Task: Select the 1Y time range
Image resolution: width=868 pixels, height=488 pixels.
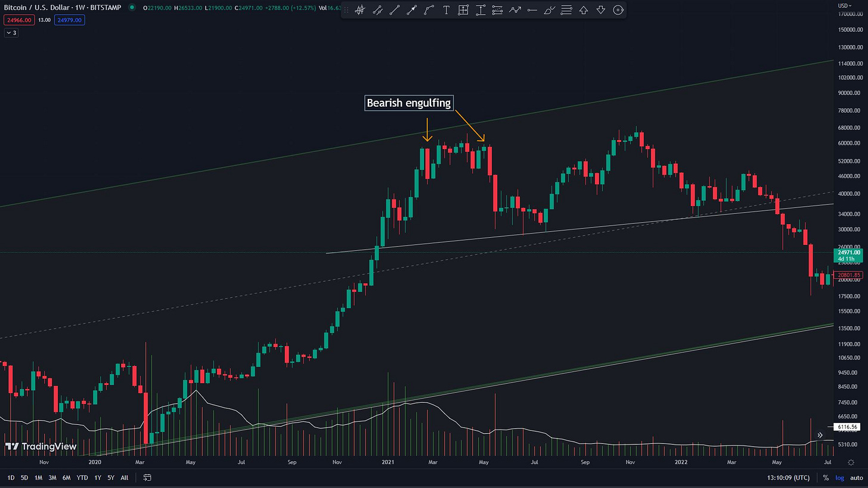Action: pos(97,478)
